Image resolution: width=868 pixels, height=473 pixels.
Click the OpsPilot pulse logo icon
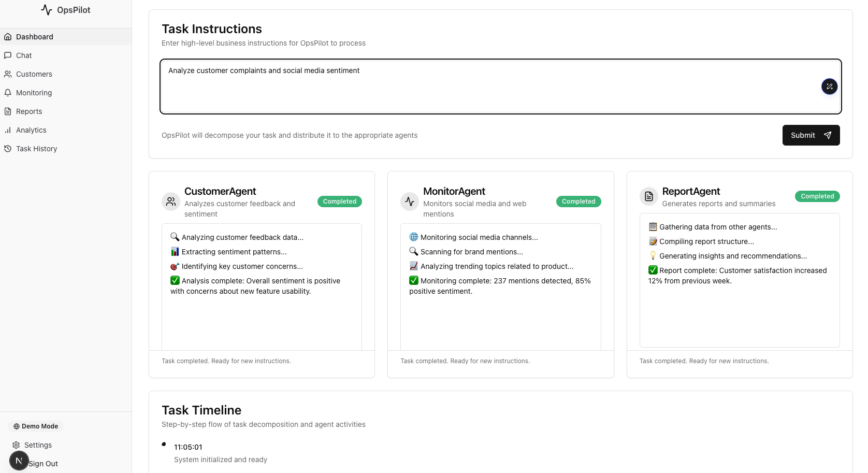point(47,10)
